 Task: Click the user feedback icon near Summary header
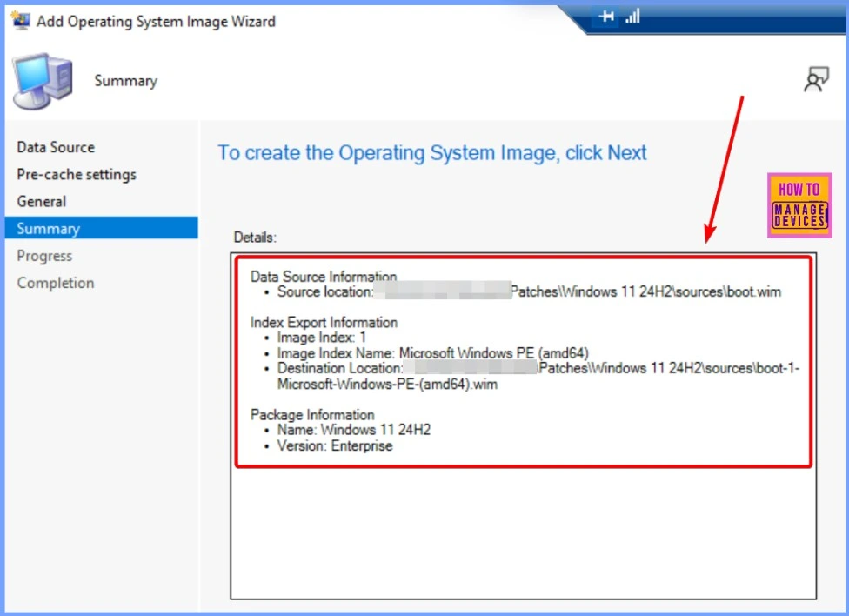817,79
